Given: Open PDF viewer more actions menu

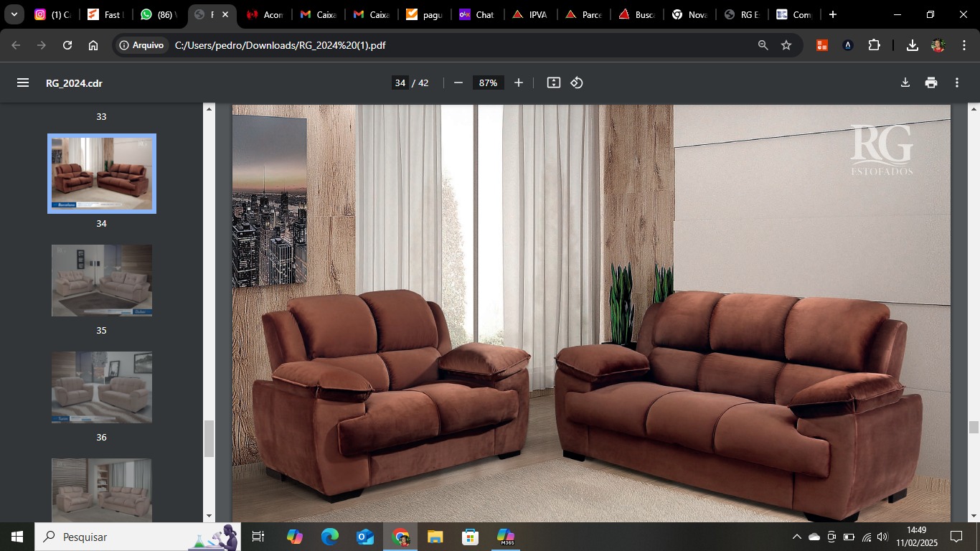Looking at the screenshot, I should [957, 83].
